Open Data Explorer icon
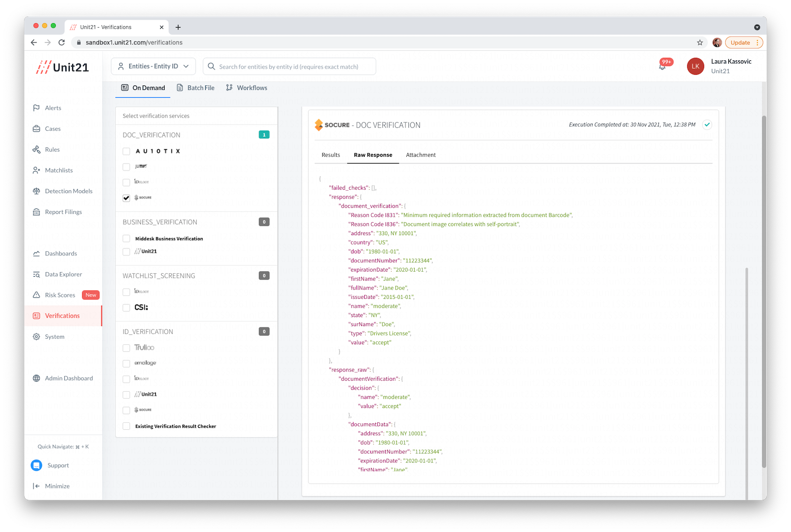The width and height of the screenshot is (791, 532). click(x=36, y=274)
